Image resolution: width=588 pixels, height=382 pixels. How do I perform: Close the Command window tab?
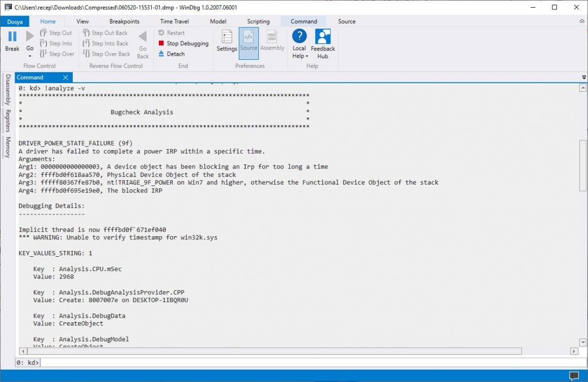pos(66,77)
